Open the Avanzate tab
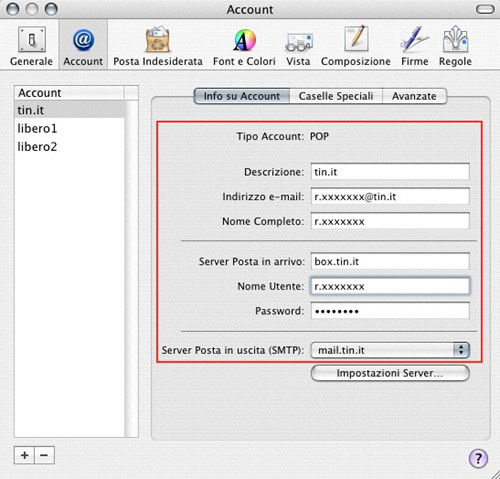500x479 pixels. (x=414, y=96)
